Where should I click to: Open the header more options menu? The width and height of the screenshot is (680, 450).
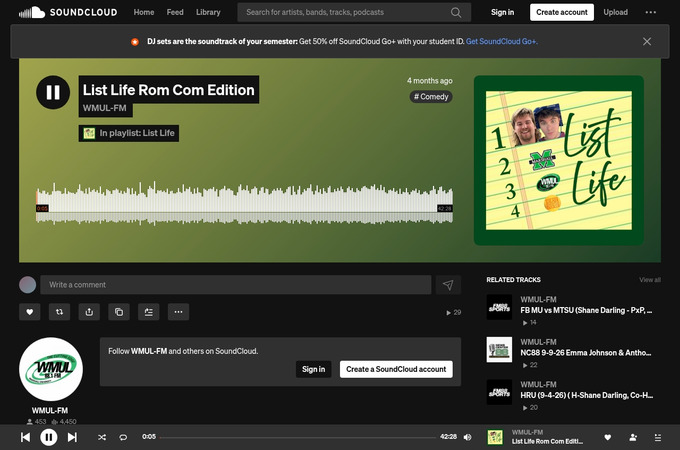tap(651, 12)
